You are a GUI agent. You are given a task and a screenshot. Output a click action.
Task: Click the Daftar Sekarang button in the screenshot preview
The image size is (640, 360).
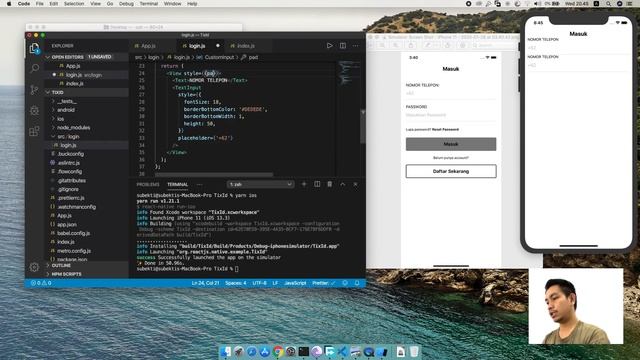(451, 171)
